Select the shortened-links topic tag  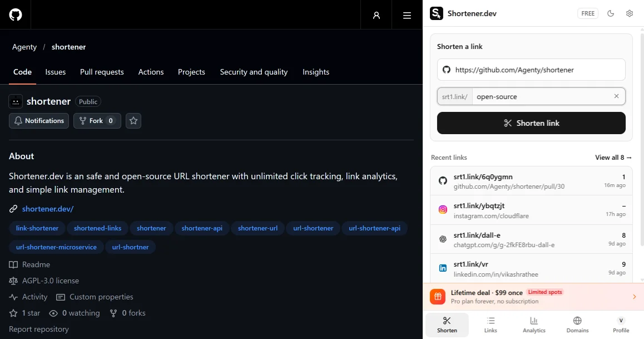[x=97, y=228]
